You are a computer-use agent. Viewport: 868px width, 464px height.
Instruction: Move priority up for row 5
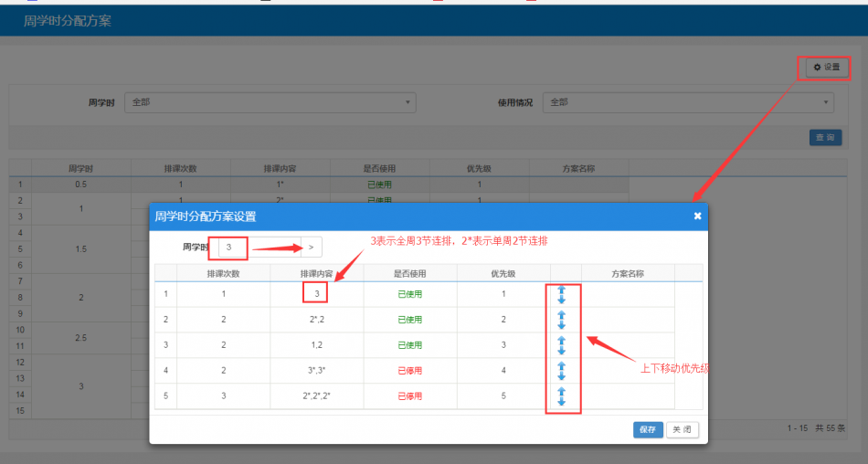[x=562, y=392]
